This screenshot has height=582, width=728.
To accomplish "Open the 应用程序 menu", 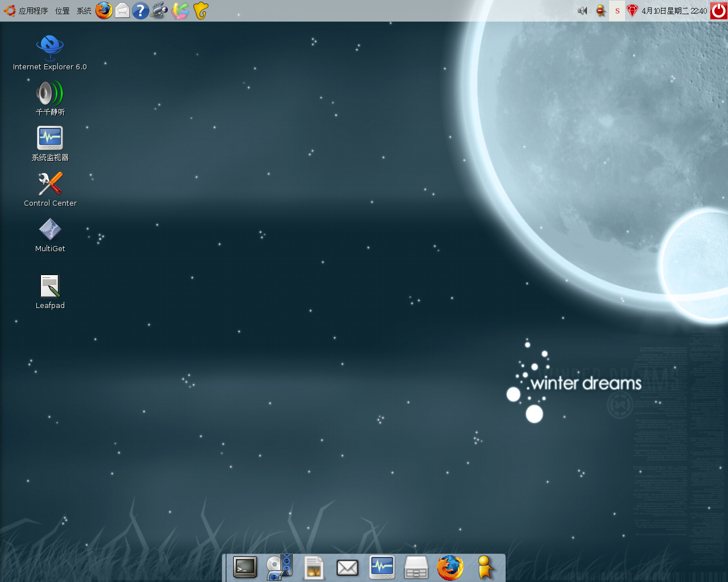I will [34, 11].
